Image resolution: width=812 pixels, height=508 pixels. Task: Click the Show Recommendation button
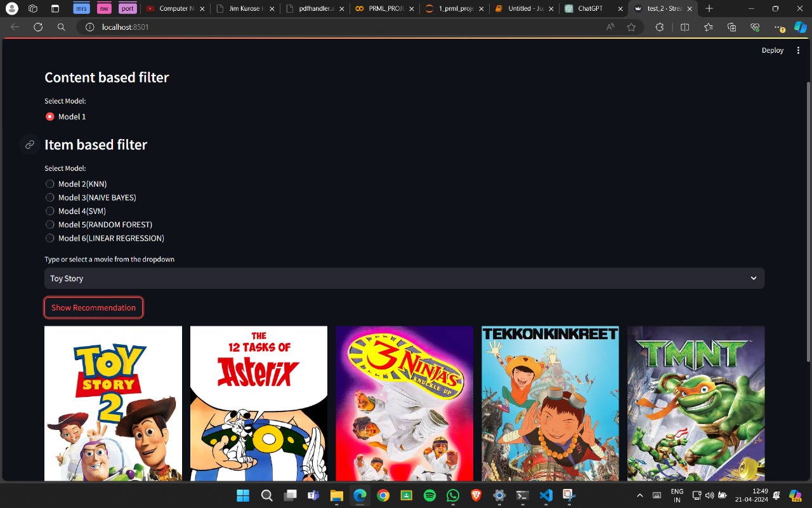93,308
